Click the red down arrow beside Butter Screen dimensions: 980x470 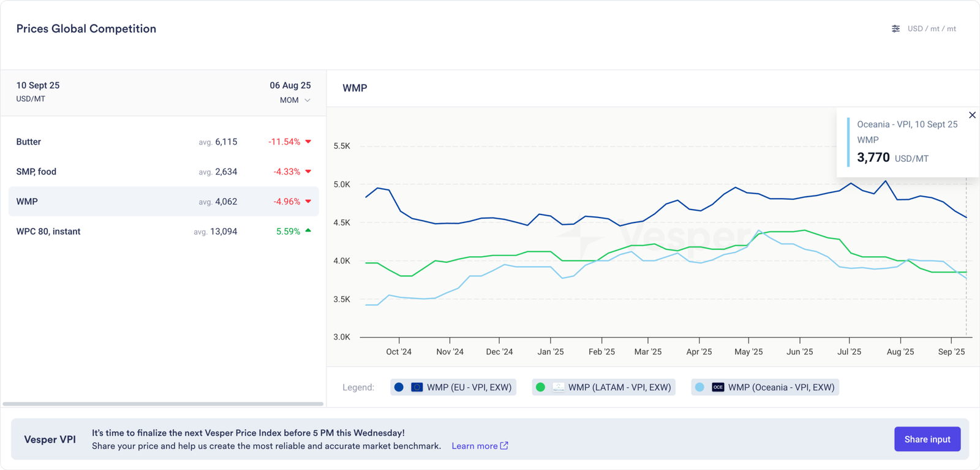pyautogui.click(x=308, y=142)
